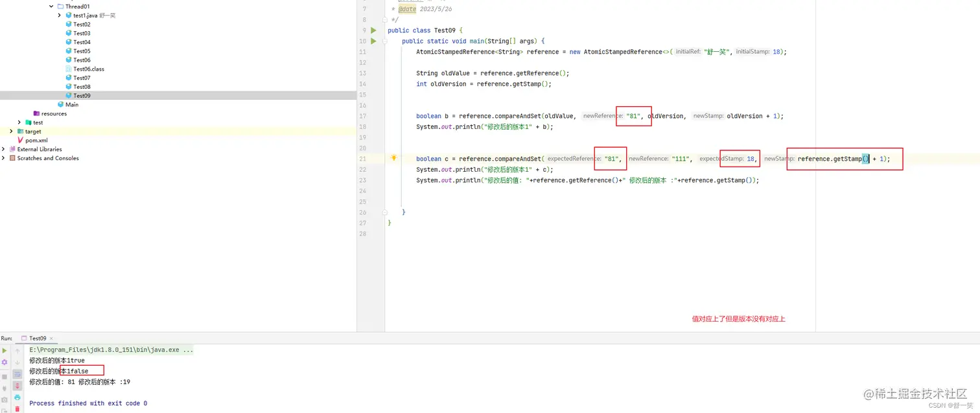This screenshot has height=413, width=980.
Task: Click 'oldVersion' variable on line 14
Action: (449, 84)
